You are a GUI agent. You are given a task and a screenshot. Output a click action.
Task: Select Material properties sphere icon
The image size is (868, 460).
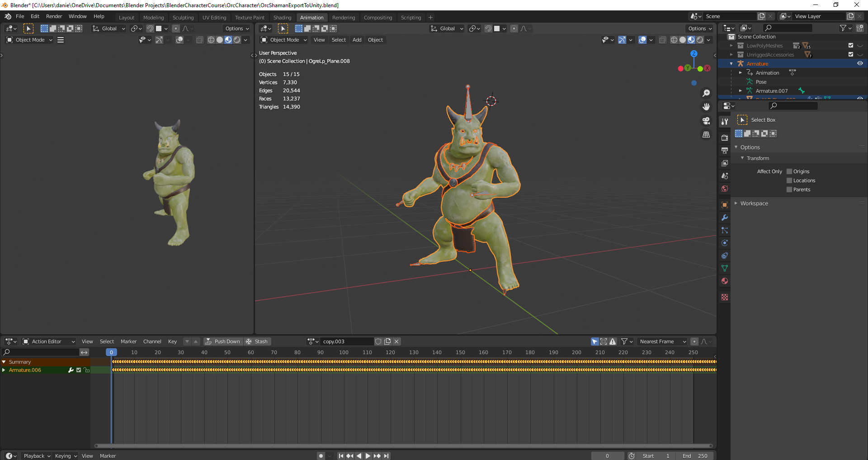pos(725,281)
